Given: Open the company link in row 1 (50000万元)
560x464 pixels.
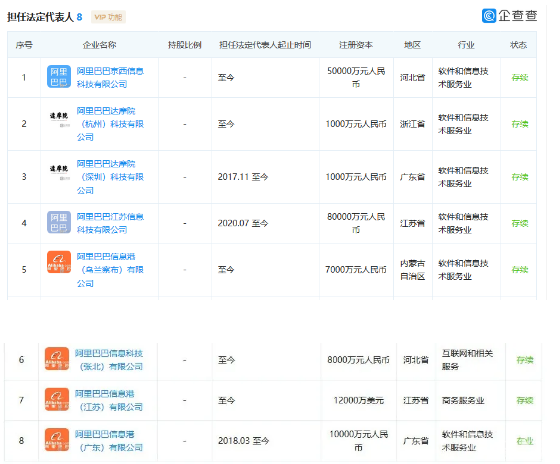Looking at the screenshot, I should [x=110, y=78].
